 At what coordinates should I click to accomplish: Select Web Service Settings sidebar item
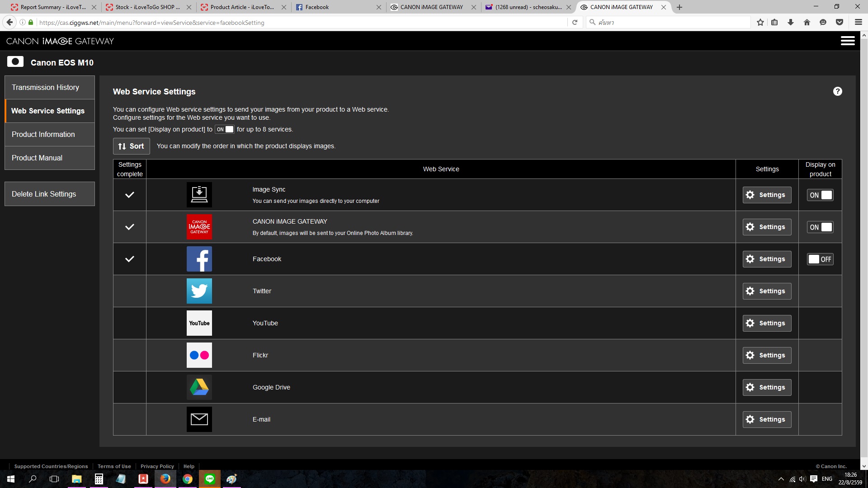tap(50, 111)
